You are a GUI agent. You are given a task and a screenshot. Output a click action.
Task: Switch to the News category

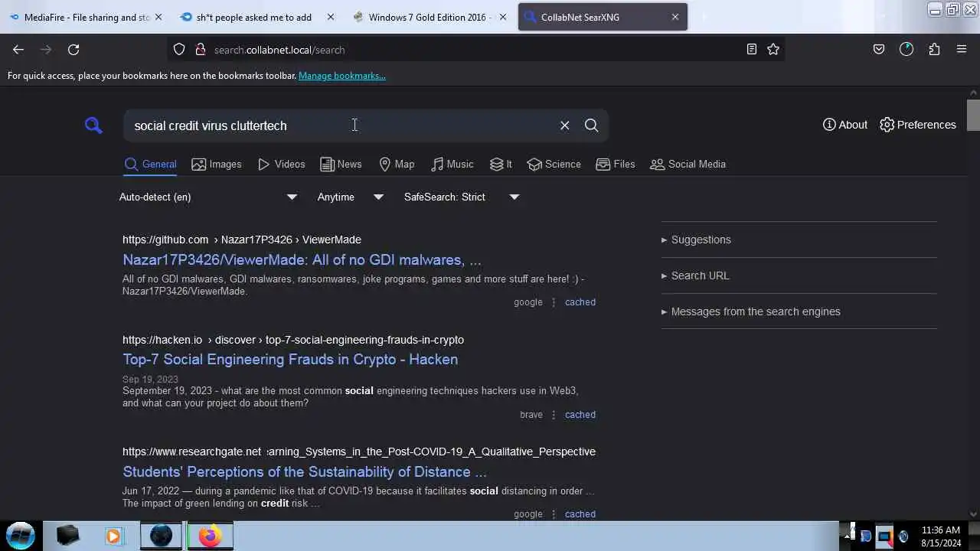[x=341, y=164]
